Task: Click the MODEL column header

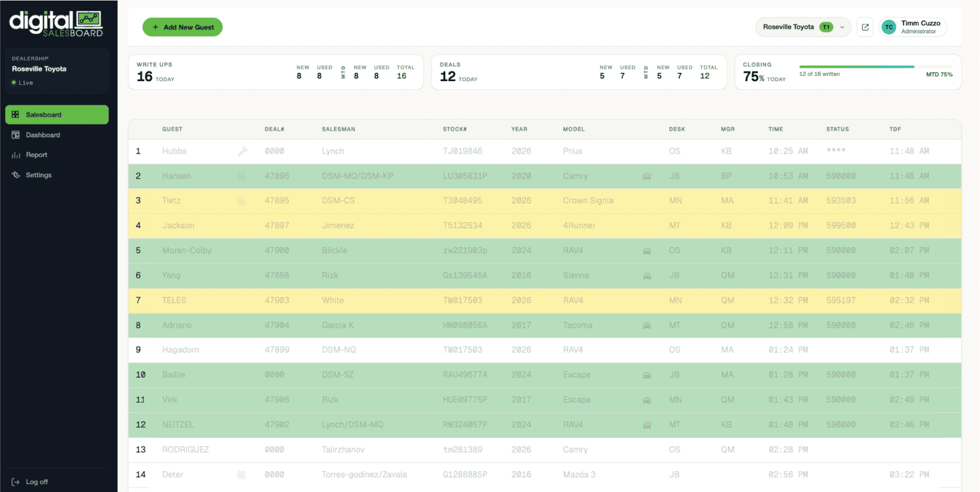Action: tap(574, 129)
